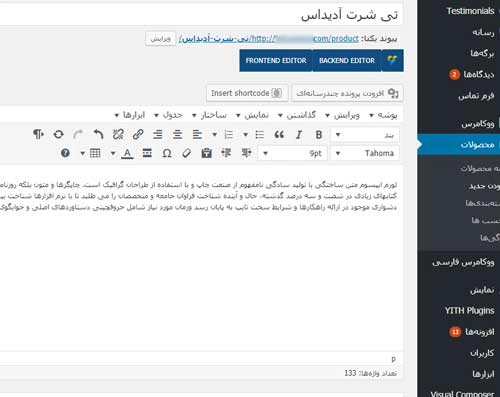
Task: Clear formatting with eraser icon
Action: click(187, 153)
